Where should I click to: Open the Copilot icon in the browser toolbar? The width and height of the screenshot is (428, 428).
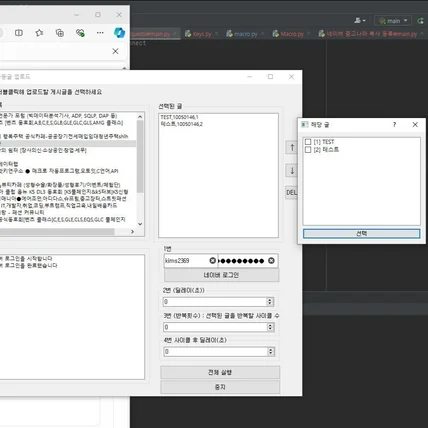pyautogui.click(x=119, y=33)
